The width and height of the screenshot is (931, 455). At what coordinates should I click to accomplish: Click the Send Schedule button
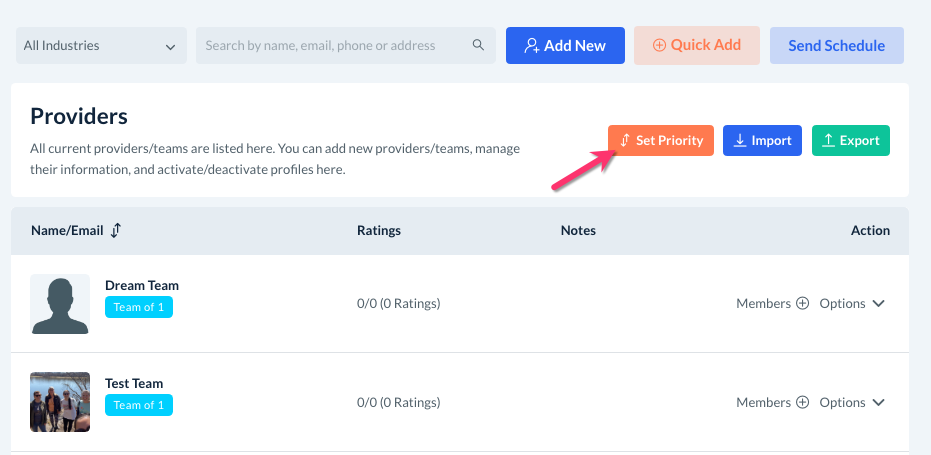coord(836,45)
